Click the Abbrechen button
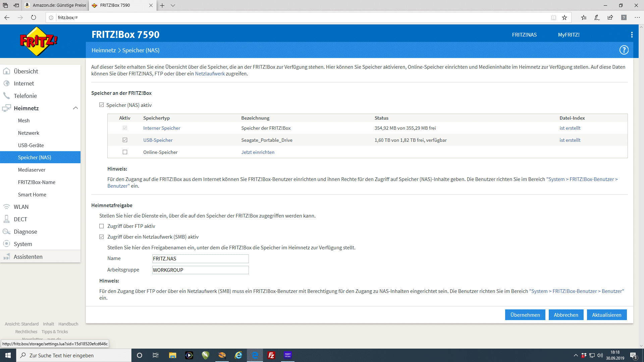This screenshot has width=644, height=362. point(566,315)
